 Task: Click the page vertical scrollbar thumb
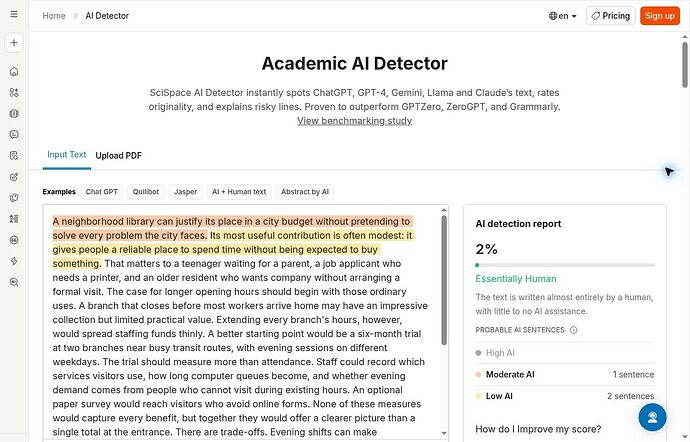(x=685, y=65)
